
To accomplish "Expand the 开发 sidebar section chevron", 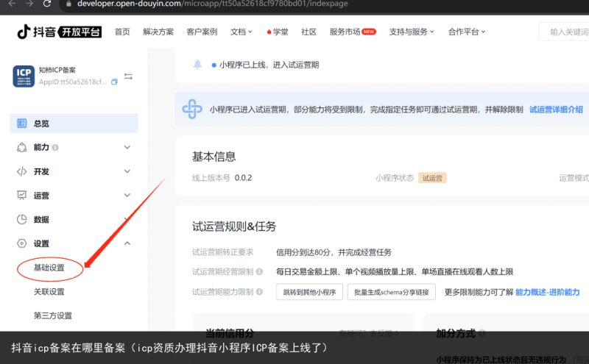I will pos(127,171).
